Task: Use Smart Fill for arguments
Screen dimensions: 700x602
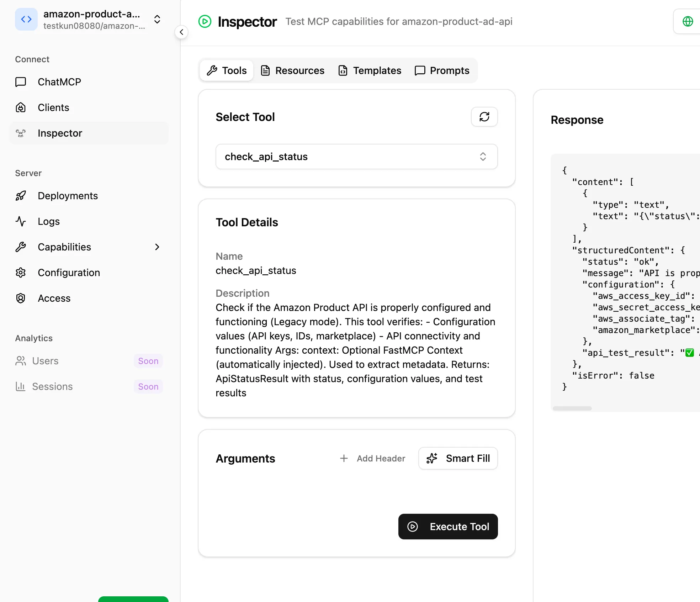Action: coord(458,458)
